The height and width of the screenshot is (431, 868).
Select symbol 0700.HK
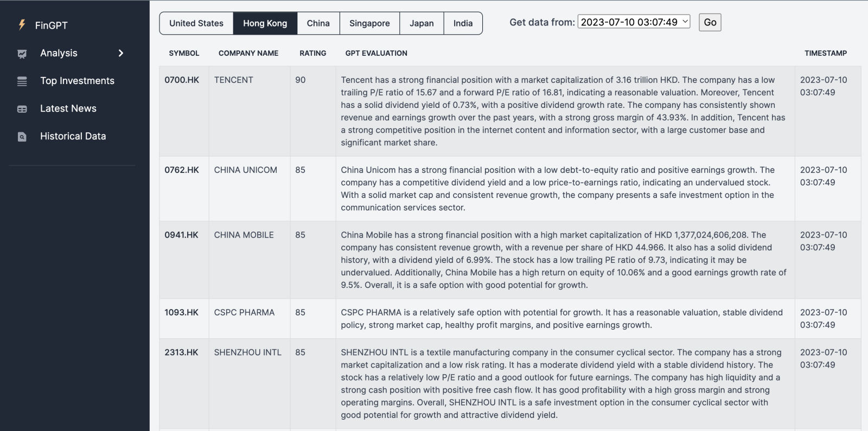pyautogui.click(x=182, y=80)
